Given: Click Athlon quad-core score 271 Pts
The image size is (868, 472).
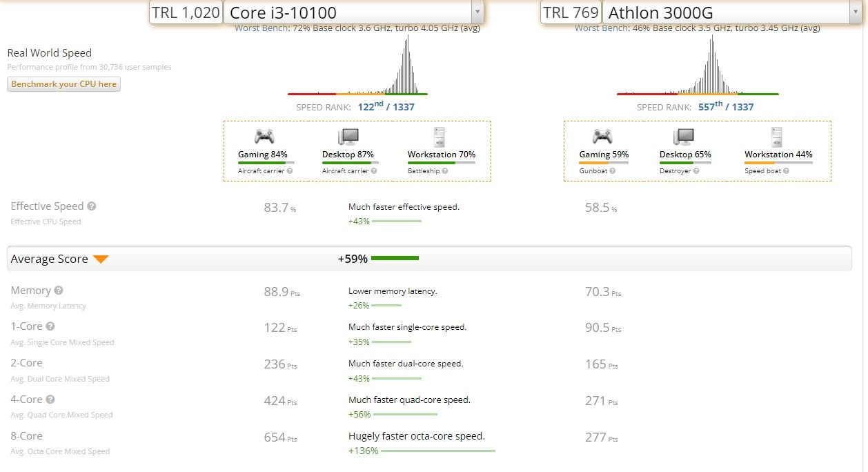Looking at the screenshot, I should click(x=602, y=401).
